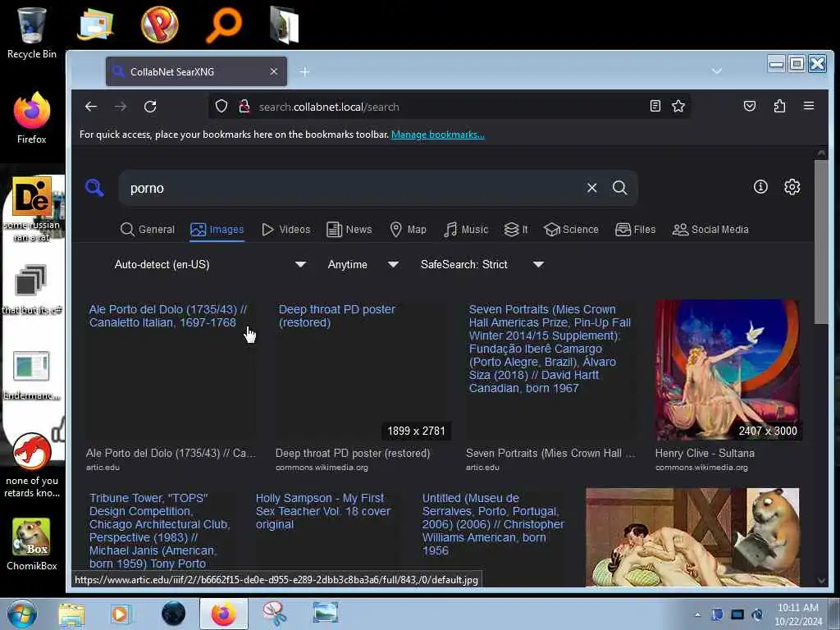This screenshot has height=630, width=840.
Task: Click the insecure connection lock icon
Action: [244, 106]
